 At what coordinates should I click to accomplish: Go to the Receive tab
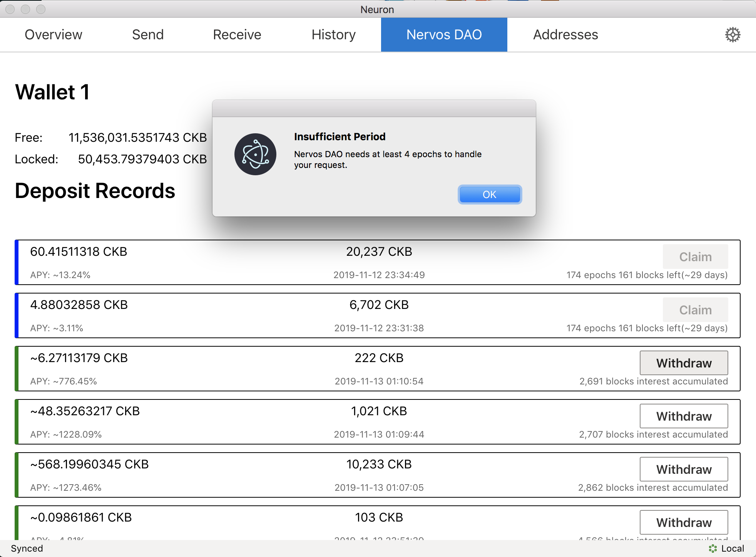click(237, 35)
